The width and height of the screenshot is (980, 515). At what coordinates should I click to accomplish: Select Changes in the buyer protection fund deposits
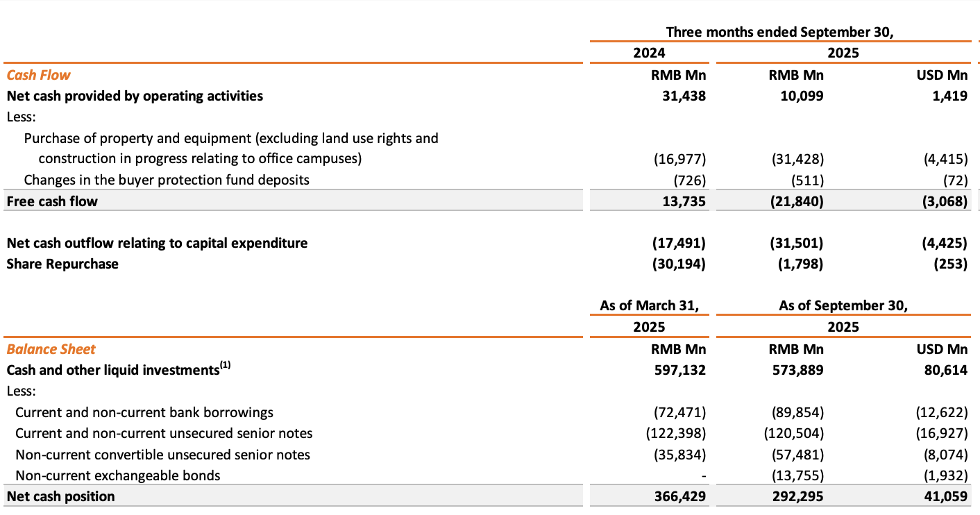tap(167, 180)
